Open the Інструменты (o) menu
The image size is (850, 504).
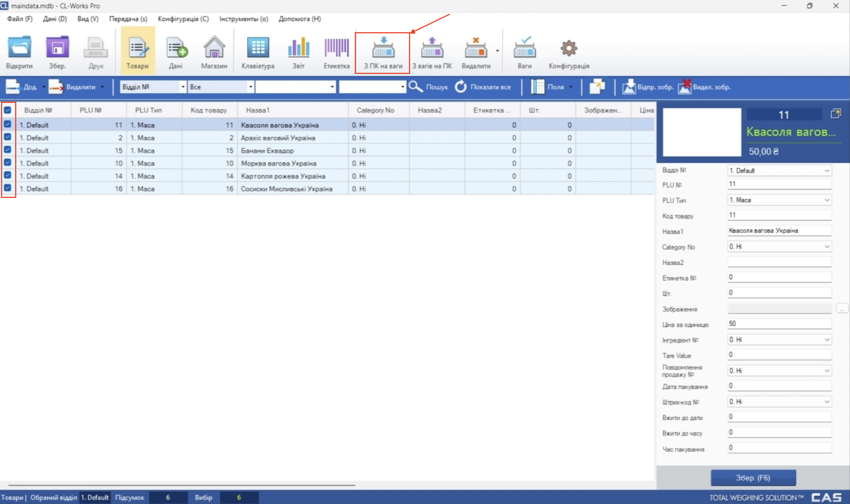tap(243, 19)
